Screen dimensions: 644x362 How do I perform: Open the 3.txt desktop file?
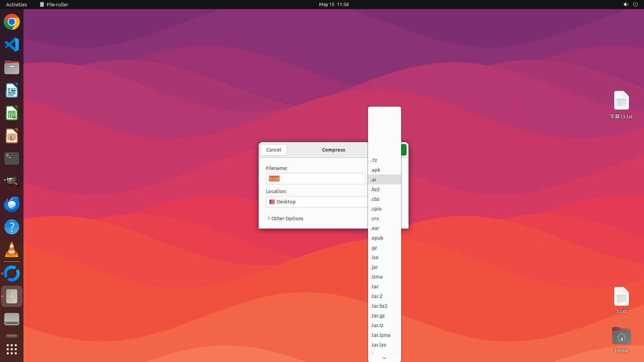pyautogui.click(x=621, y=297)
